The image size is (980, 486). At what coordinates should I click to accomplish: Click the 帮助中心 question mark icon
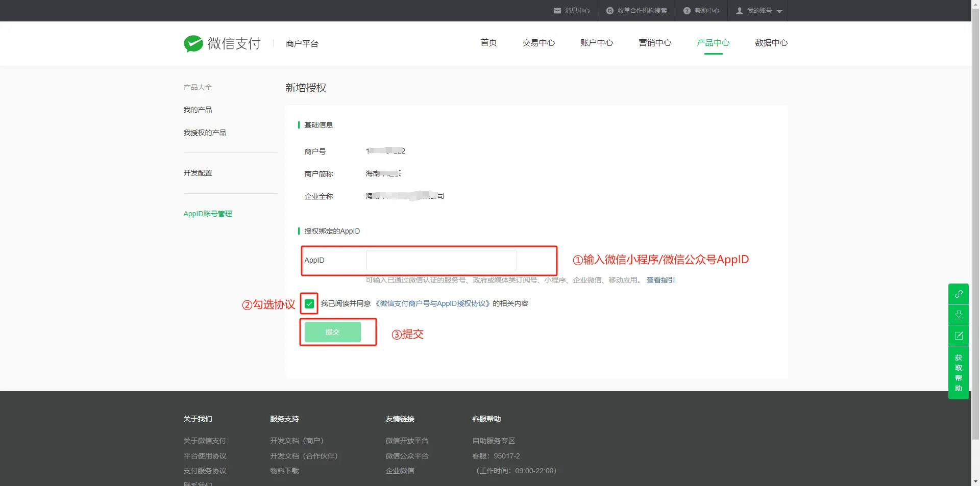687,11
